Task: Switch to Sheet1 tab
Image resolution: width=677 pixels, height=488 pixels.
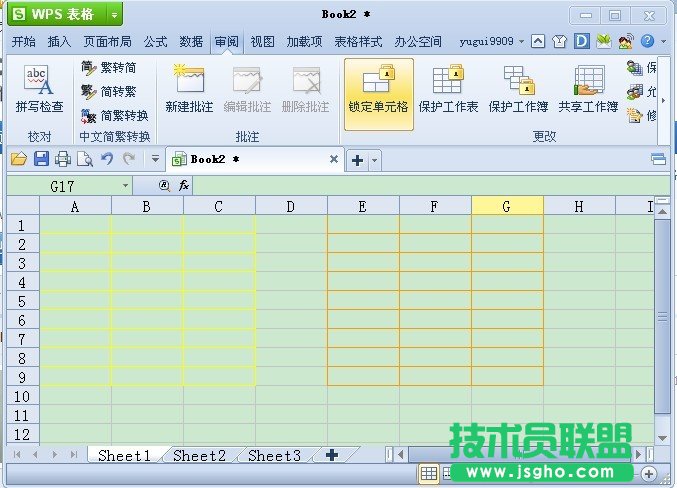Action: (x=124, y=456)
